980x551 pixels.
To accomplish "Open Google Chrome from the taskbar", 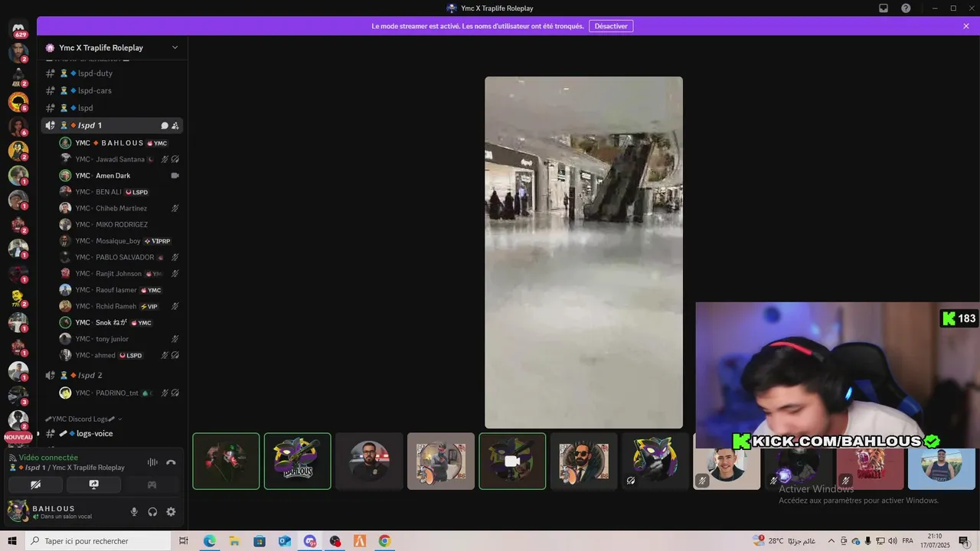I will 384,541.
